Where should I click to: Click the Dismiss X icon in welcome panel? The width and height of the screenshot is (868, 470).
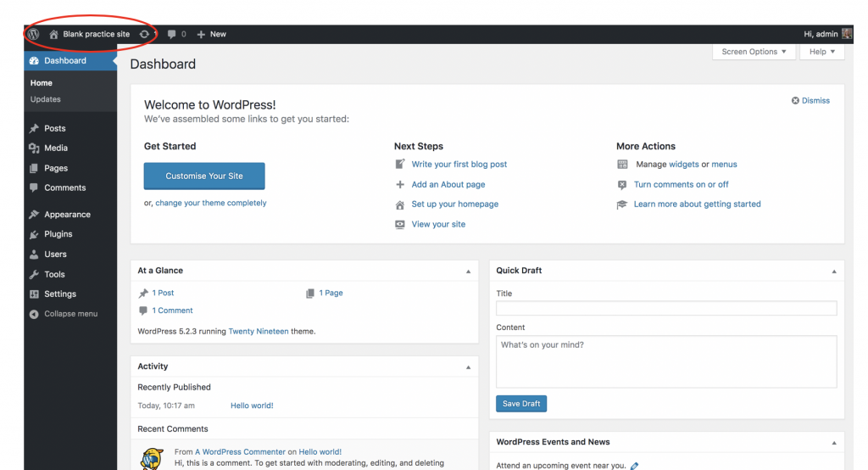point(795,100)
